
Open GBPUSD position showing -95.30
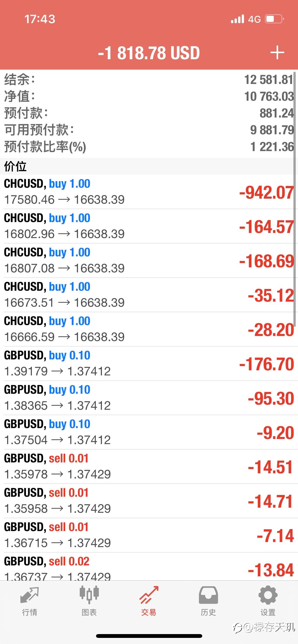pos(149,398)
